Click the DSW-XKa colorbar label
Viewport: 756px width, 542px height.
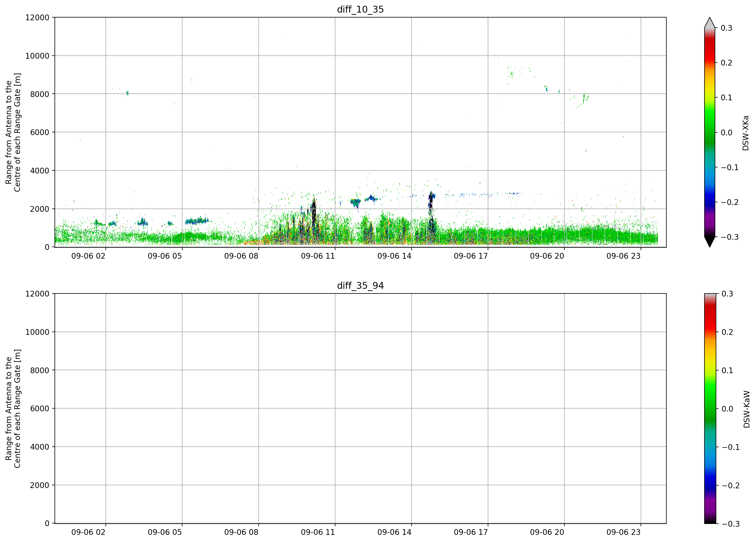click(x=746, y=133)
